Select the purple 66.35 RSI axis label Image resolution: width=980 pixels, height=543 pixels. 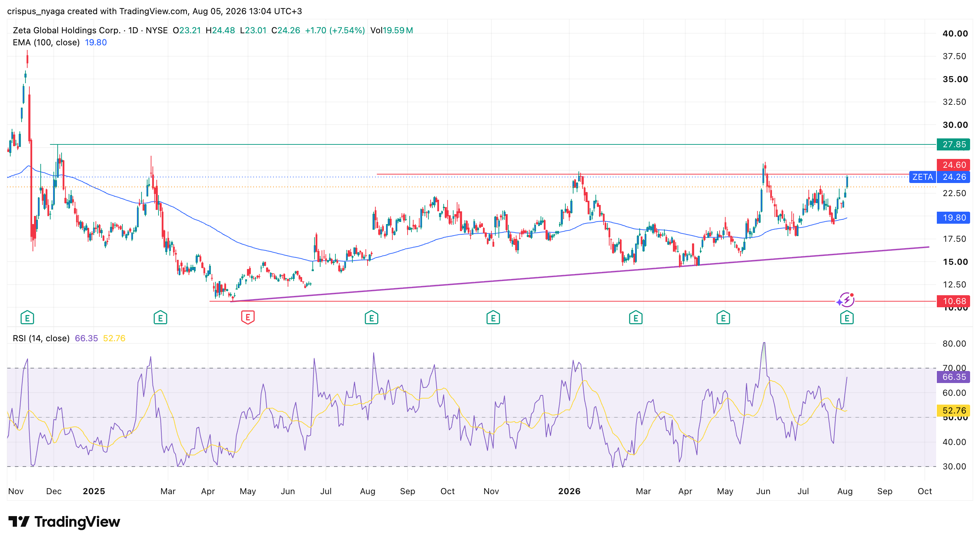[954, 377]
